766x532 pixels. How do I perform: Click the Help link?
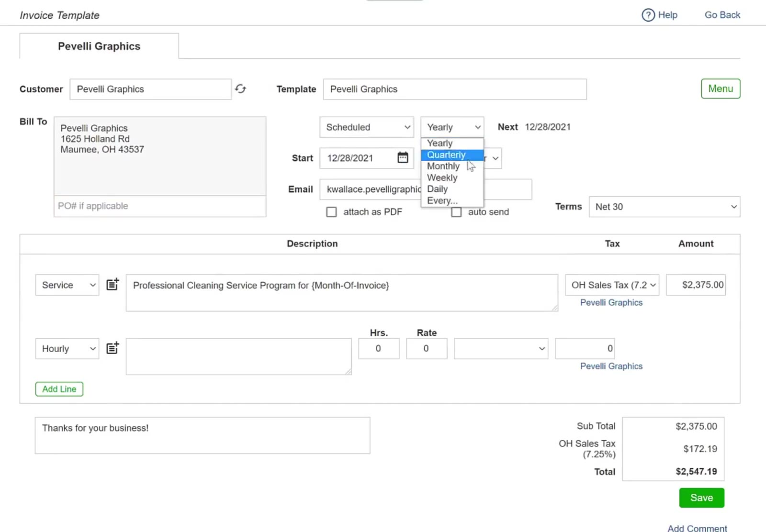pos(667,15)
